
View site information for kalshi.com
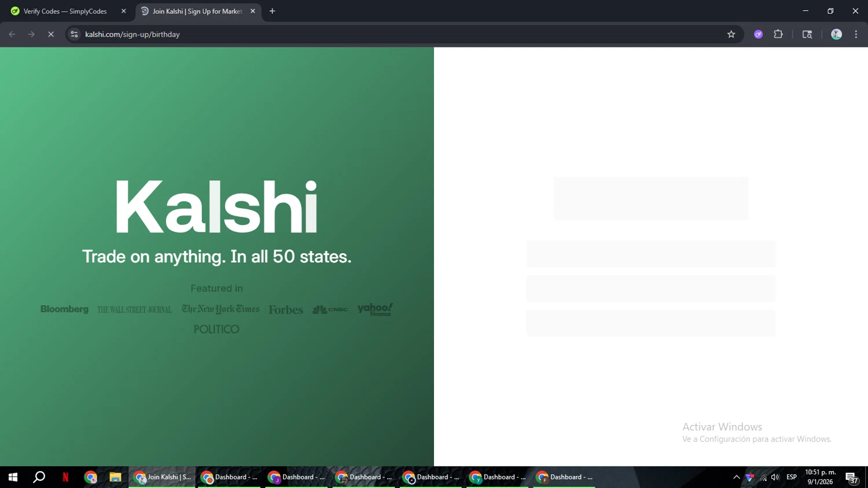[74, 34]
